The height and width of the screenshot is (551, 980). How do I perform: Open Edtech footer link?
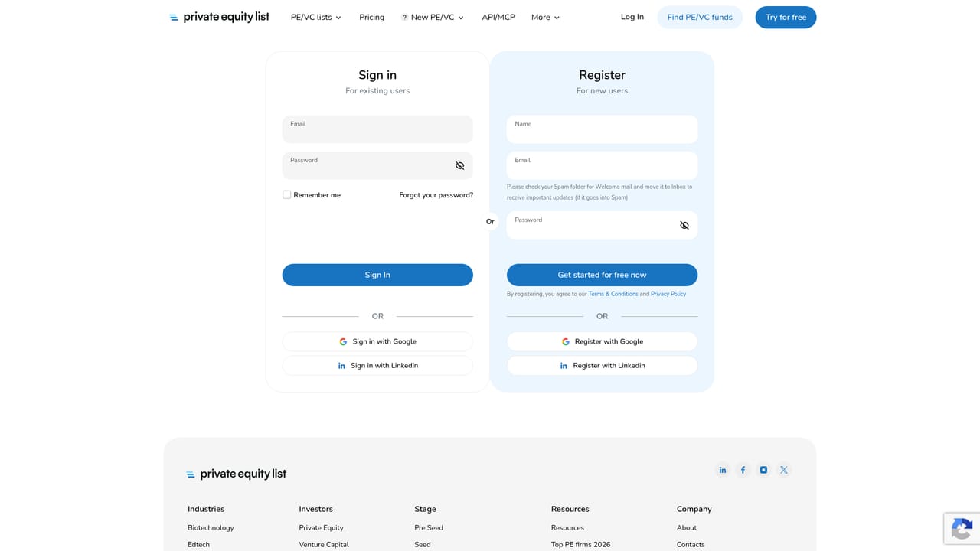click(198, 545)
